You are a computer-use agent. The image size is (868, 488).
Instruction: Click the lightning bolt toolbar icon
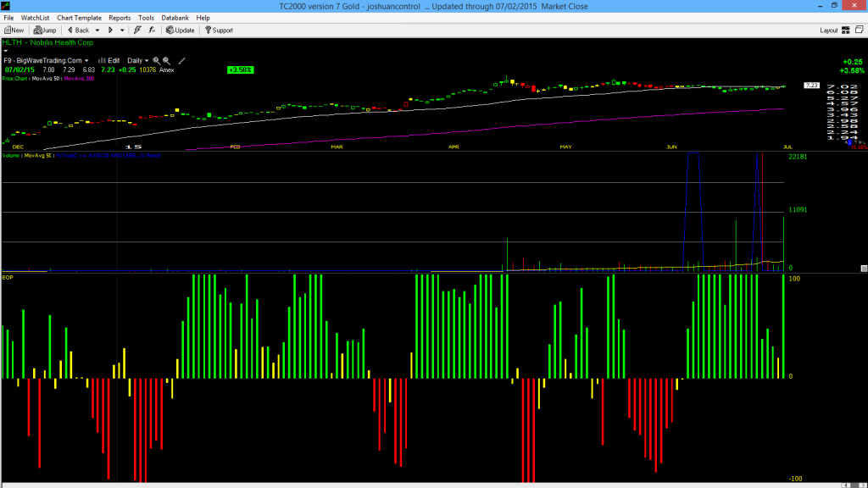click(137, 30)
